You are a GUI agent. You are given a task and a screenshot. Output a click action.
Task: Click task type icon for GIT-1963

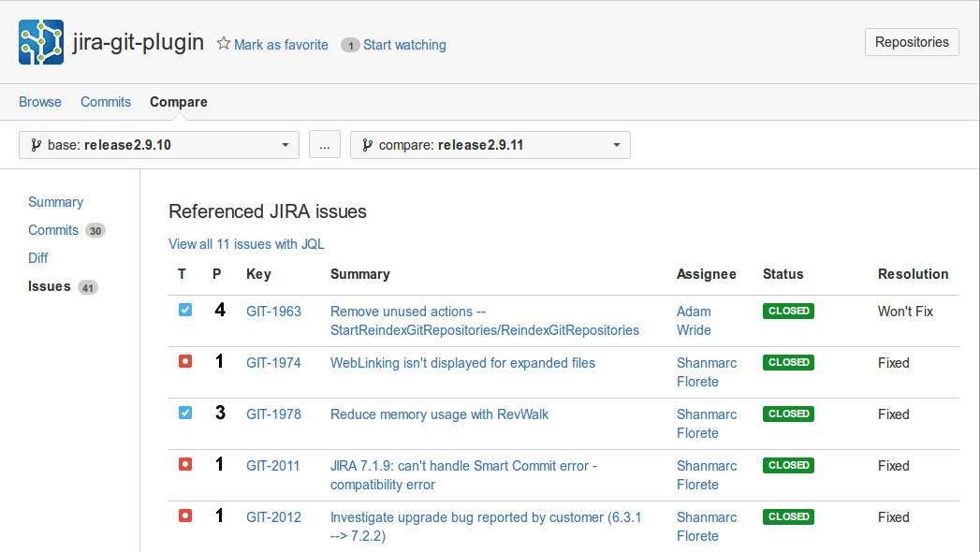(x=185, y=311)
